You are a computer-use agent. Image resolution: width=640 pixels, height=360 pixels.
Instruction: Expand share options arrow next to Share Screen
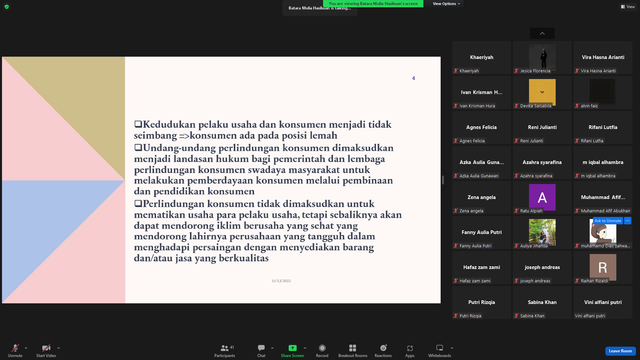click(x=304, y=348)
